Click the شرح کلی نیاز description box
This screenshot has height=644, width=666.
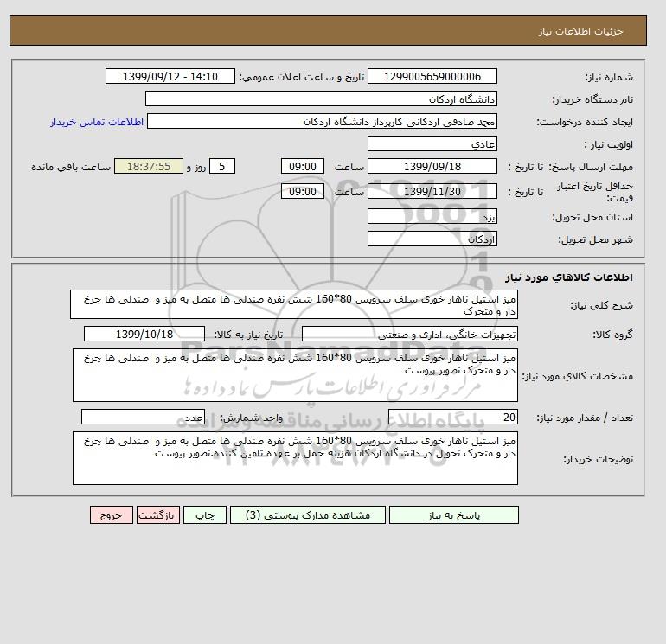click(x=294, y=304)
